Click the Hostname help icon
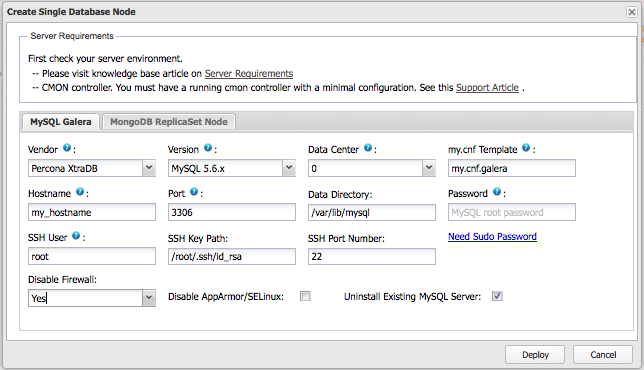 click(80, 192)
